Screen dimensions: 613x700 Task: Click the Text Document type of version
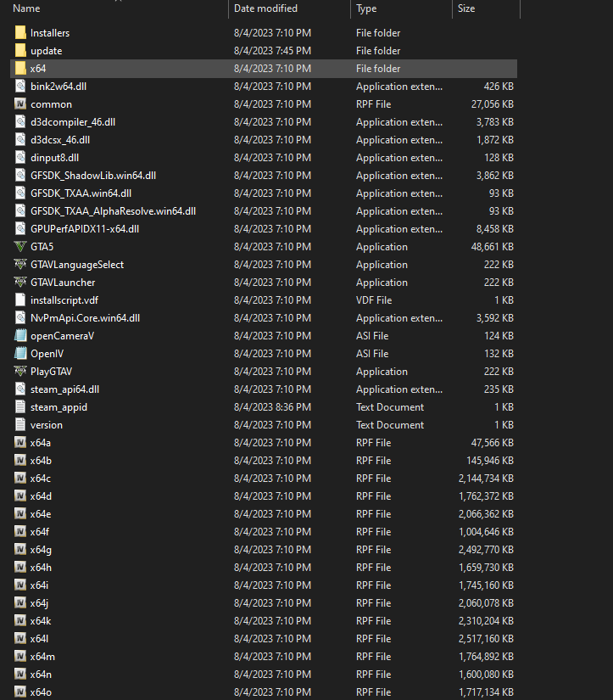tap(390, 425)
